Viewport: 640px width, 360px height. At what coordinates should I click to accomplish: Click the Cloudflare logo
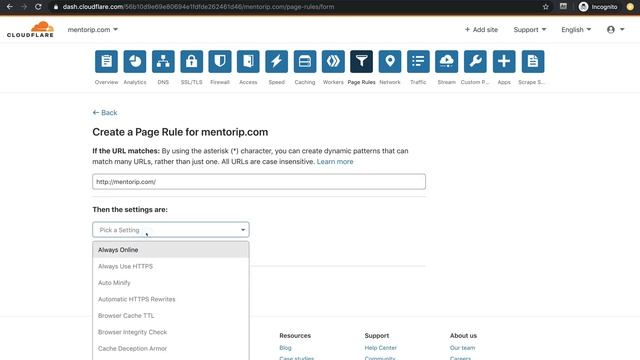click(30, 30)
